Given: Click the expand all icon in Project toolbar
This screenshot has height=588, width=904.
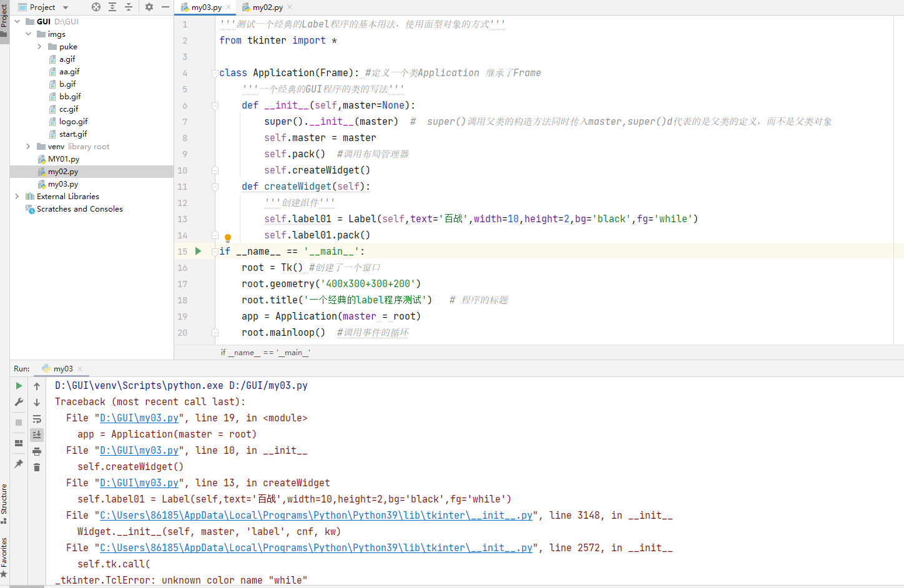Looking at the screenshot, I should click(112, 7).
